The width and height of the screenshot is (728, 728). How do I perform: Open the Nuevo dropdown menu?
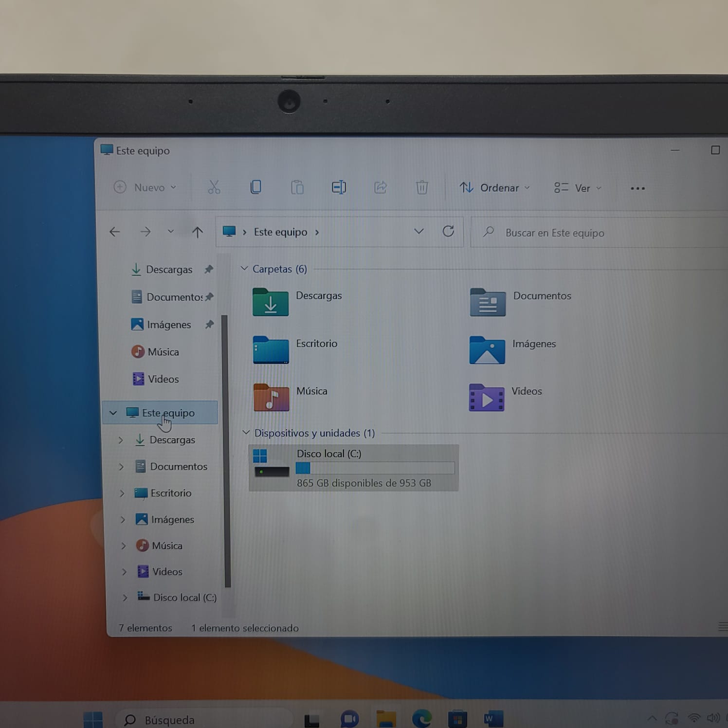145,187
